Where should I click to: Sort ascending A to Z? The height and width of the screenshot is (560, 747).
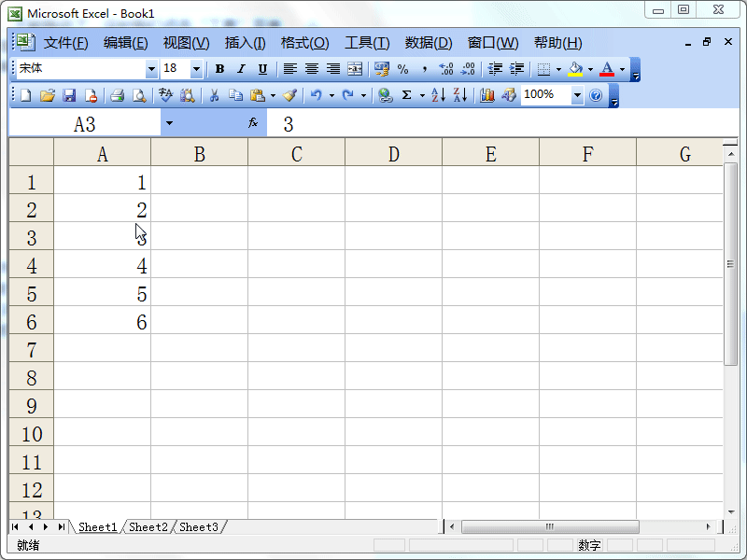[x=438, y=95]
